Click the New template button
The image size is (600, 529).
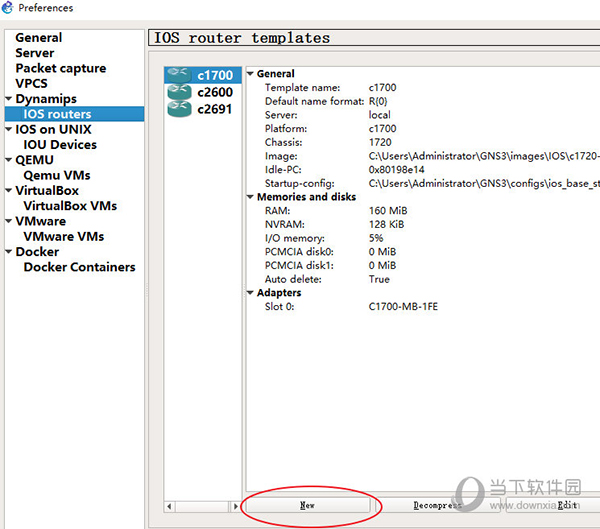coord(308,505)
